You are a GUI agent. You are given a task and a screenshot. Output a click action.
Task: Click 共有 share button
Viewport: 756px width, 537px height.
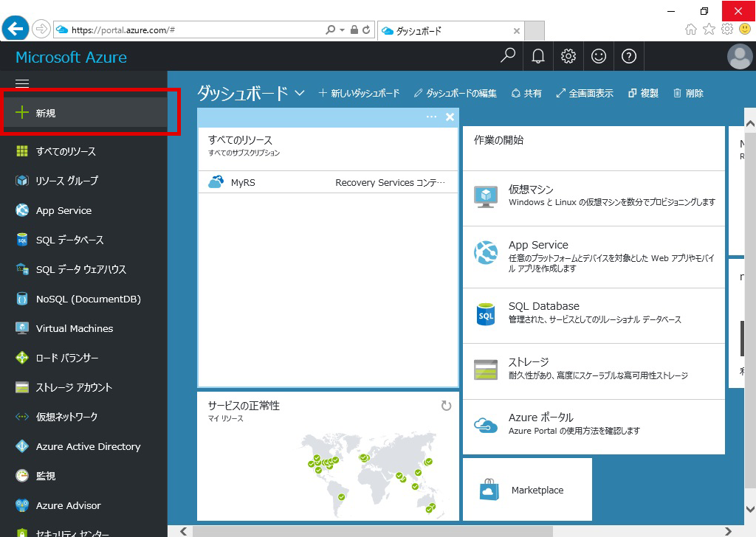[526, 93]
